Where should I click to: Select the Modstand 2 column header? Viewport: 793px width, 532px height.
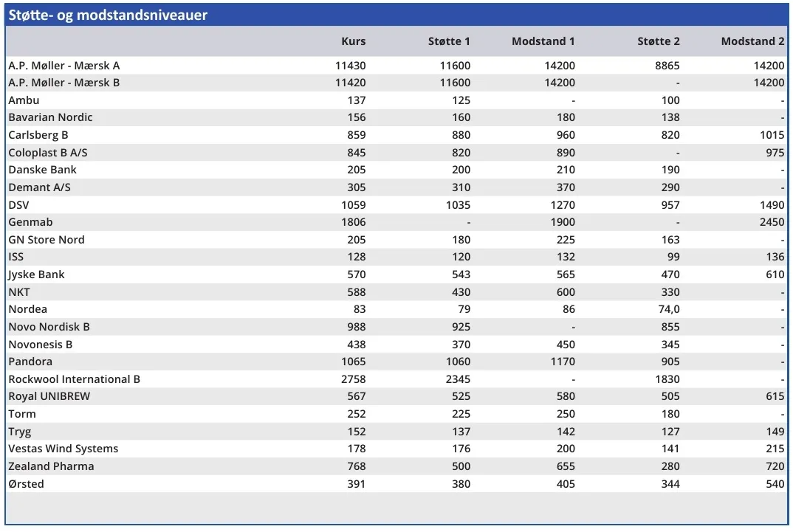pos(752,41)
